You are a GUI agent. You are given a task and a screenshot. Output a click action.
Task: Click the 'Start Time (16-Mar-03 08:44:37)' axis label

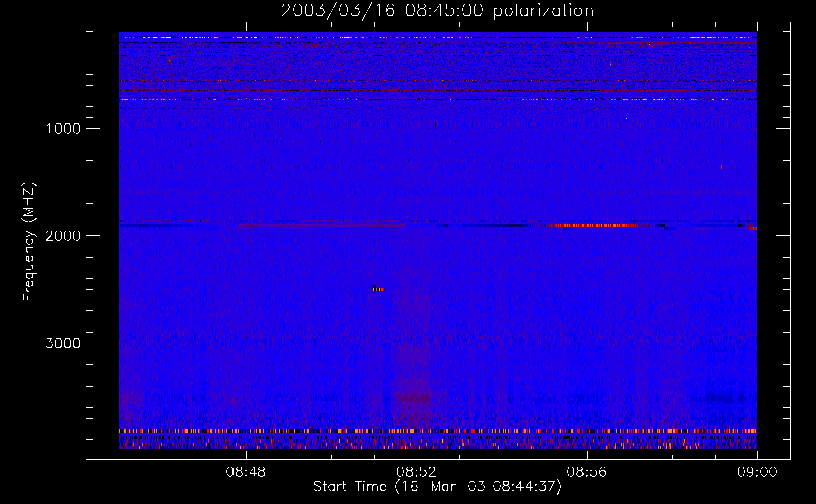click(437, 487)
